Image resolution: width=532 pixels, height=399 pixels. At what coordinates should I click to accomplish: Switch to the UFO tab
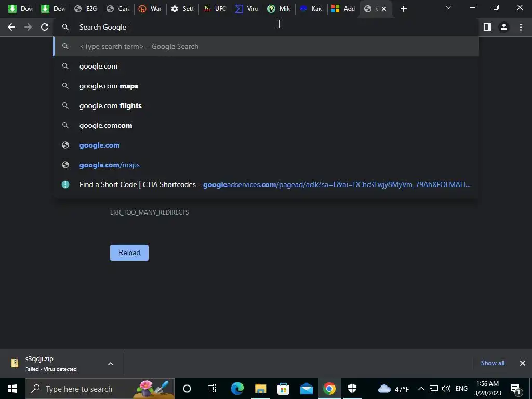[215, 9]
